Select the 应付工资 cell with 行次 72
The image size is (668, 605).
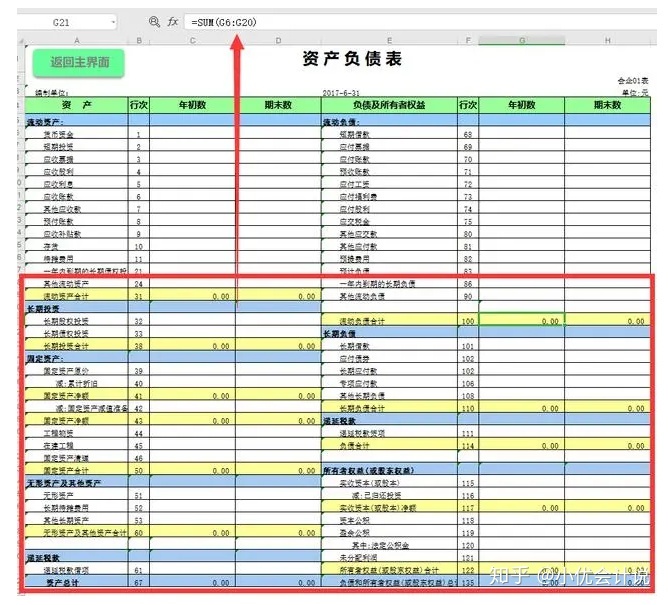tap(389, 184)
